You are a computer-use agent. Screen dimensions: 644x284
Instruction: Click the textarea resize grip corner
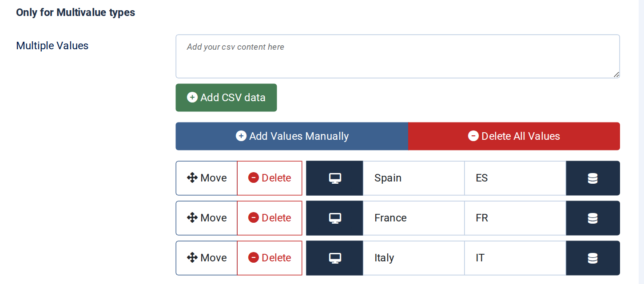click(x=616, y=75)
